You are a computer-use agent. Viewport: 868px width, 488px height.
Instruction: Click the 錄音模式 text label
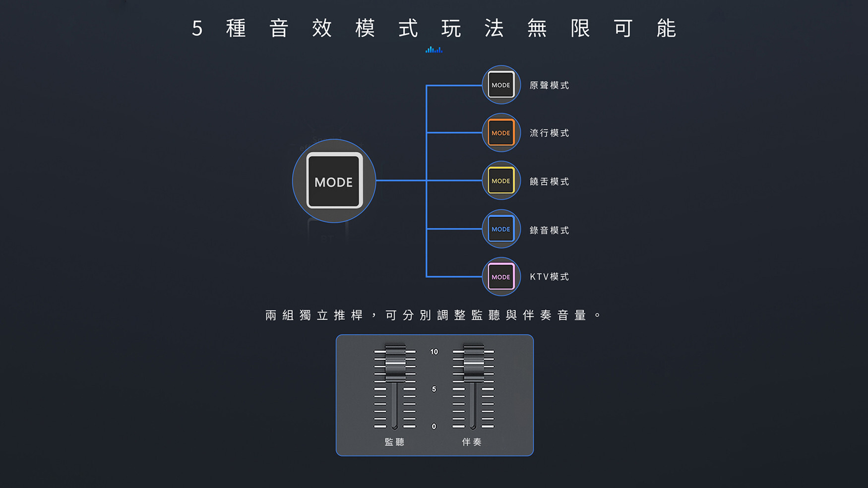pos(549,230)
